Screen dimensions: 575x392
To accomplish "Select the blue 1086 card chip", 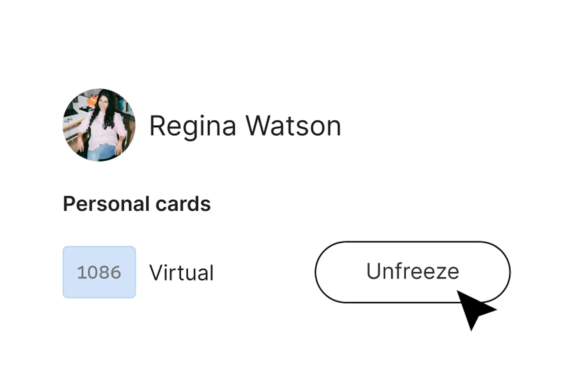I will coord(99,272).
